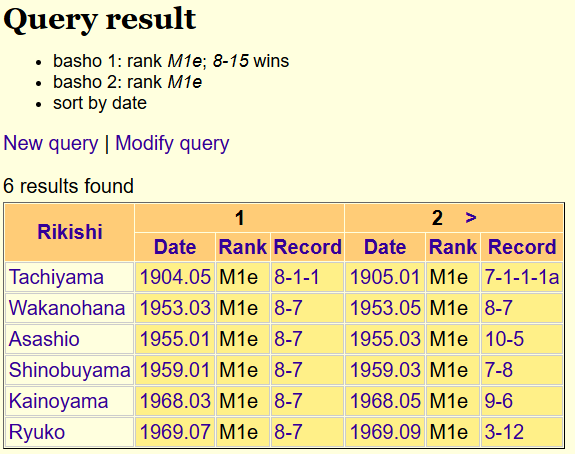Click M1e rank in Asashio's 1955.03 basho
575x454 pixels.
[448, 339]
